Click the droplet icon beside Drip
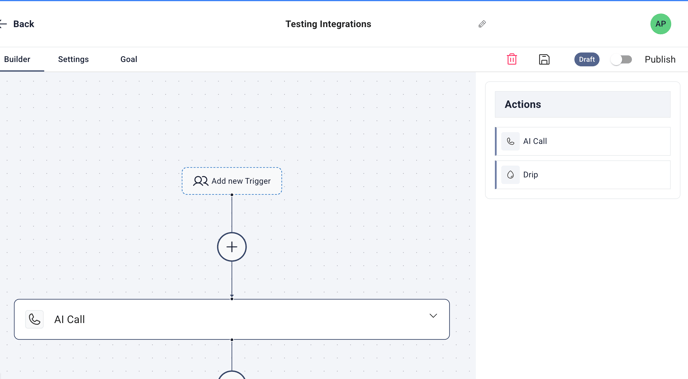This screenshot has width=688, height=379. click(x=510, y=175)
